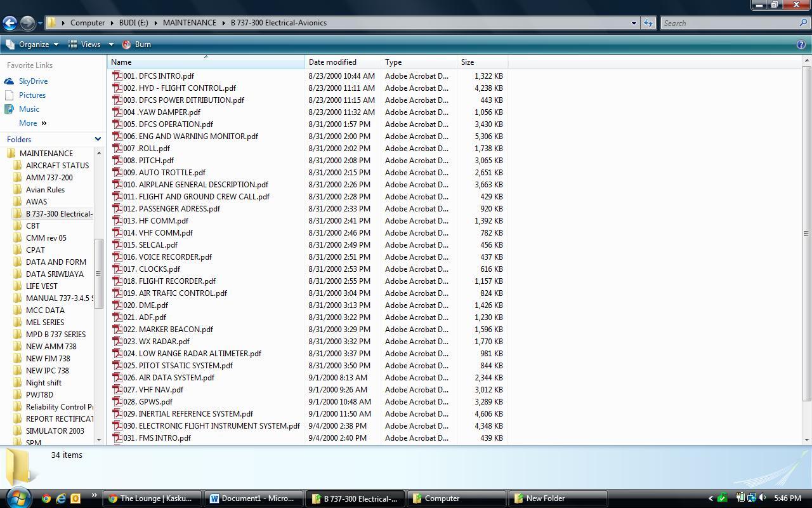Select file 020. DME.pdf
The width and height of the screenshot is (812, 508).
tap(145, 305)
